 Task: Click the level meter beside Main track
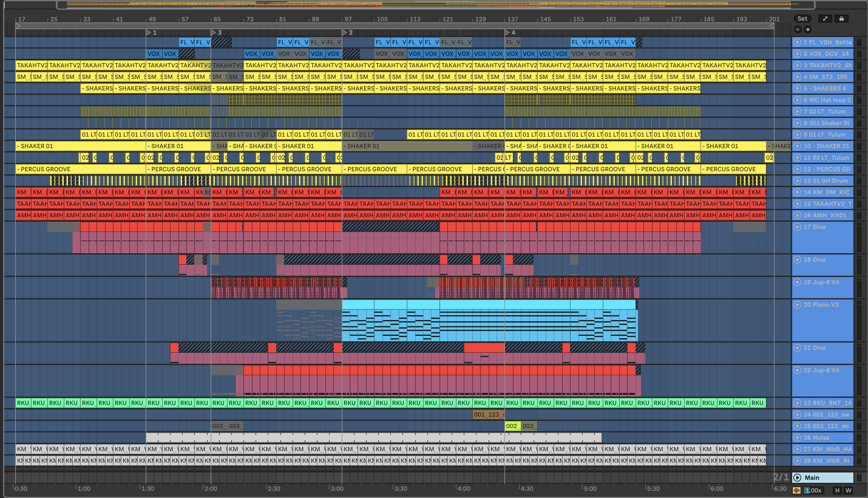859,478
